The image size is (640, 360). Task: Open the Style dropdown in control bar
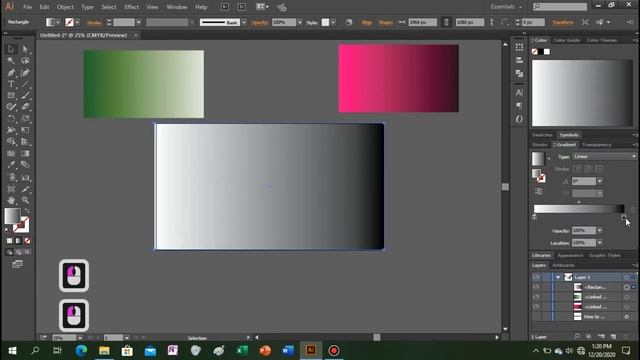click(x=333, y=22)
